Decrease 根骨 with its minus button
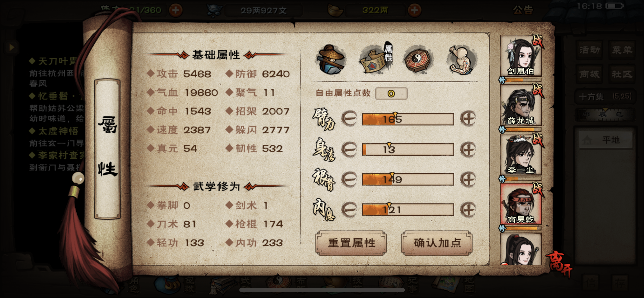Image resolution: width=644 pixels, height=298 pixels. point(349,179)
